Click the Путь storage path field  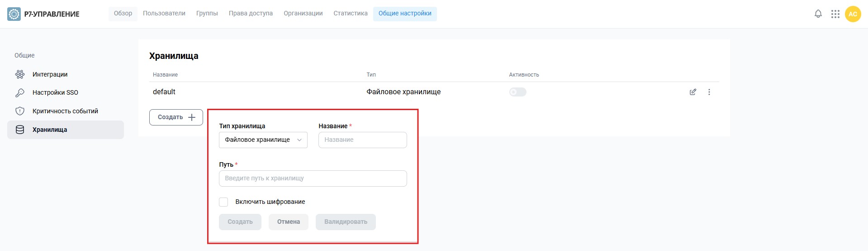coord(313,179)
